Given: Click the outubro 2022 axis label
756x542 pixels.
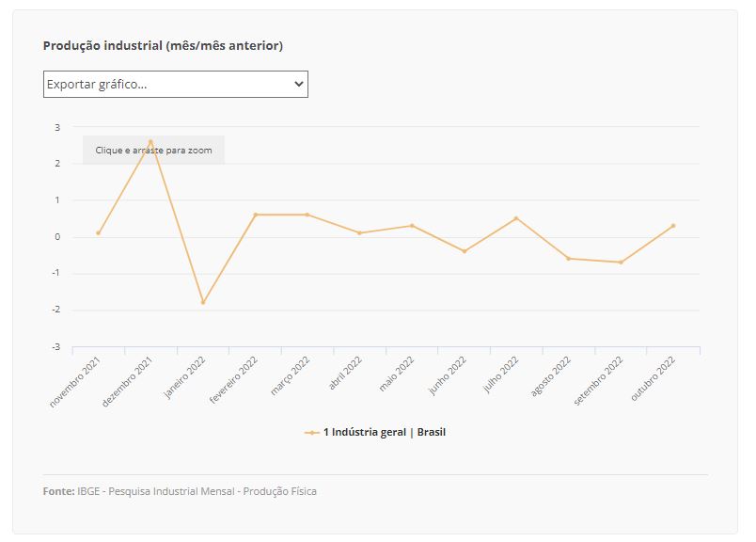Looking at the screenshot, I should [654, 379].
